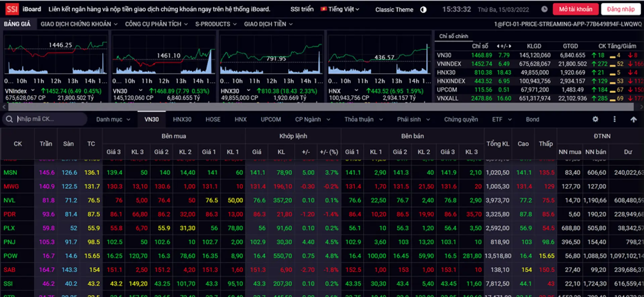Click the SAB stock symbol
The height and width of the screenshot is (297, 644).
[9, 270]
